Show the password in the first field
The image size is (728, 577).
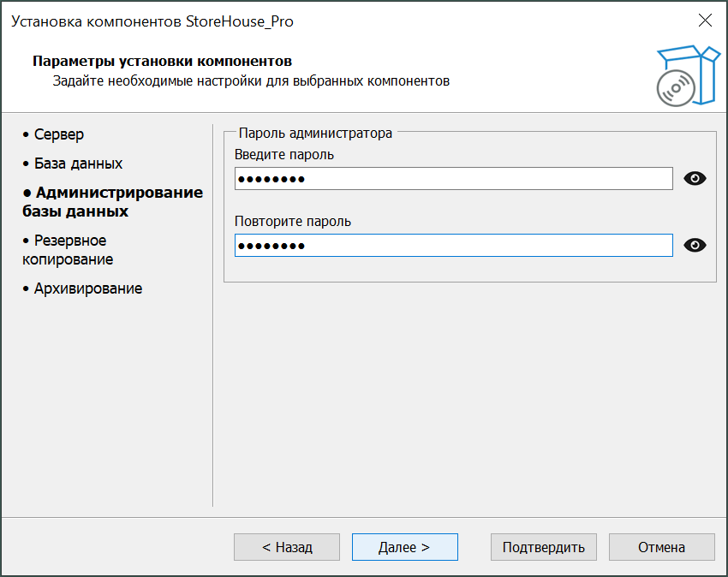(x=695, y=179)
